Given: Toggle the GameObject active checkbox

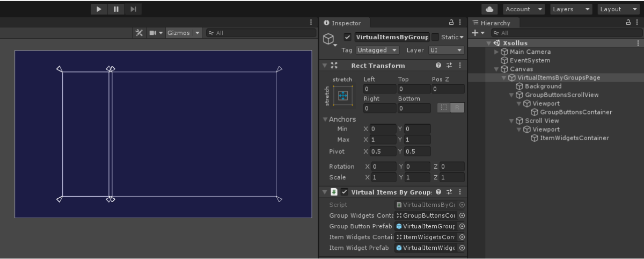Looking at the screenshot, I should [x=347, y=37].
